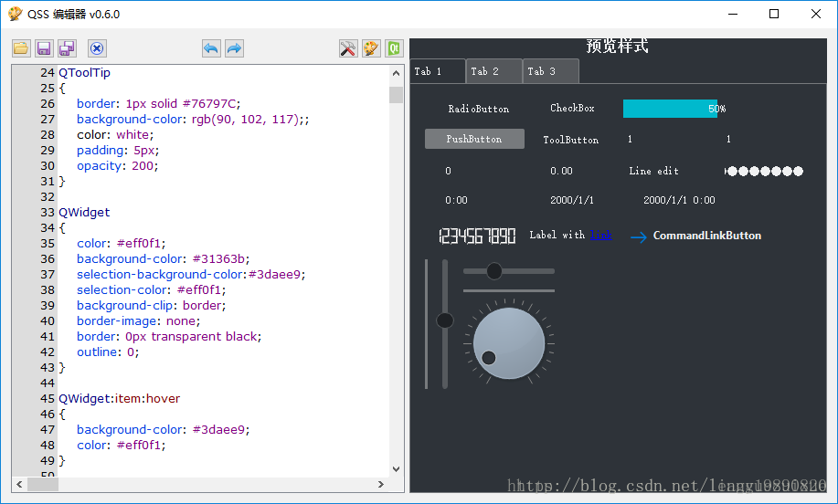The image size is (838, 504).
Task: Click the green Qt logo icon
Action: tap(394, 48)
